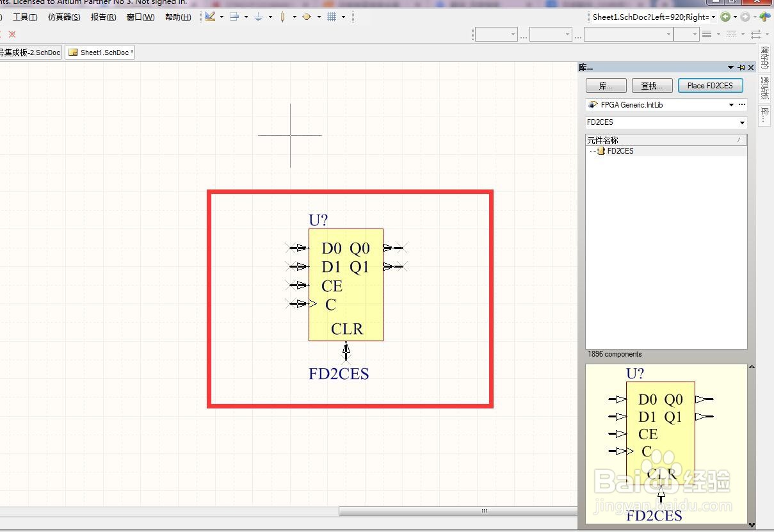
Task: Select the power/ground source icon
Action: 259,17
